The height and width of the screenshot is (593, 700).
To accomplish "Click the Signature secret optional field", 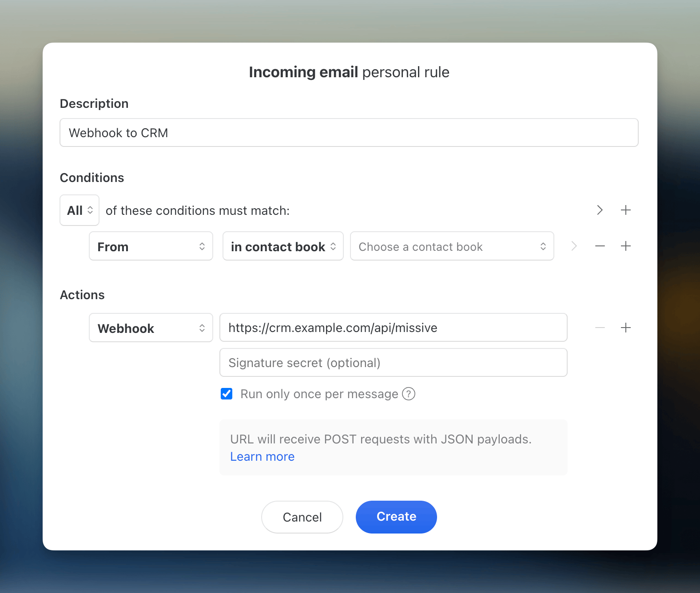I will click(393, 363).
